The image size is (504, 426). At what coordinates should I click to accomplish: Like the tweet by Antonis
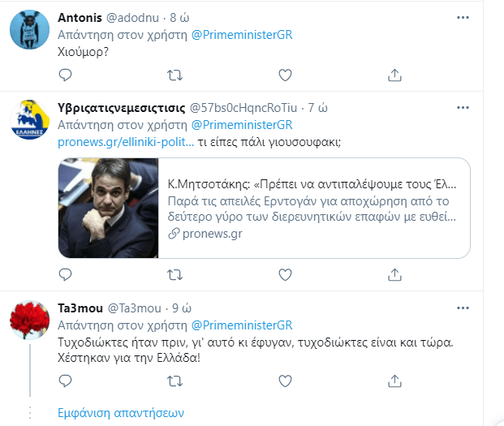tap(285, 75)
